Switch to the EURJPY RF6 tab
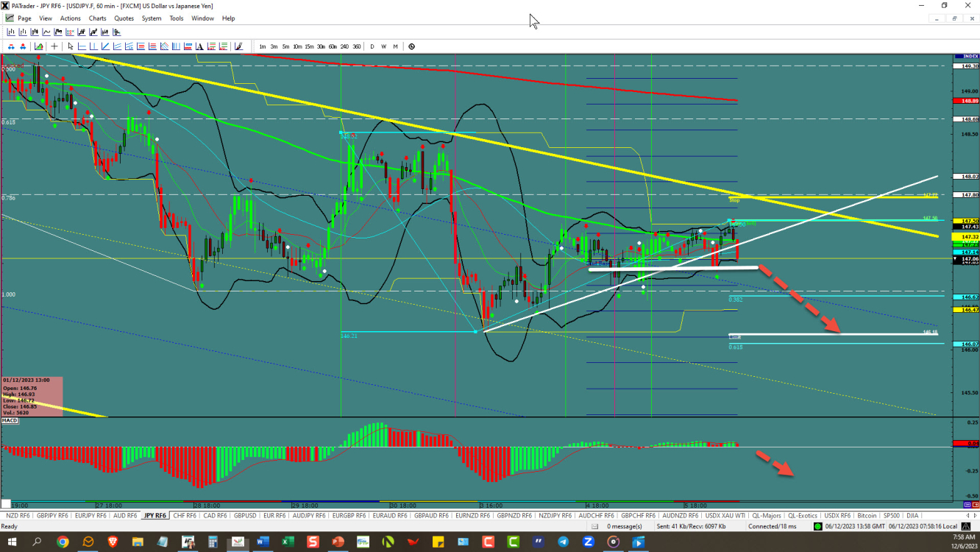 pos(90,515)
